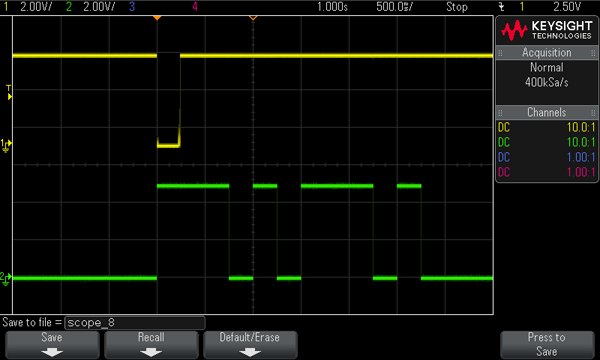Click the 2.50V trigger level readout
The height and width of the screenshot is (360, 600).
567,7
